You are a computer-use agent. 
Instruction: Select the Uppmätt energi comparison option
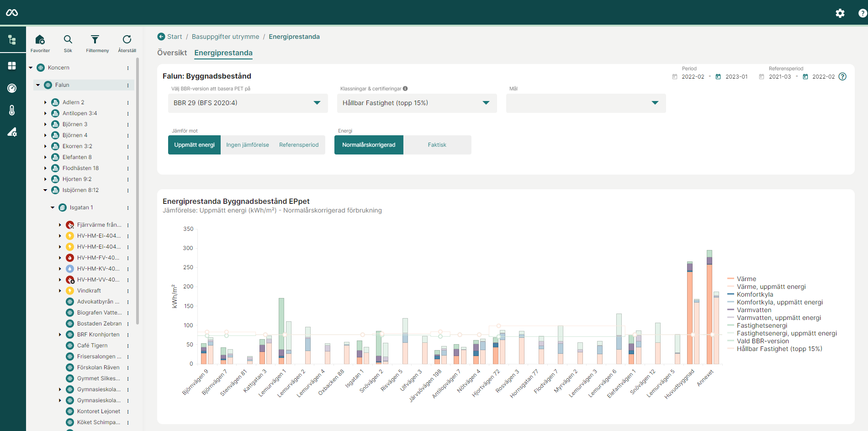[x=194, y=145]
